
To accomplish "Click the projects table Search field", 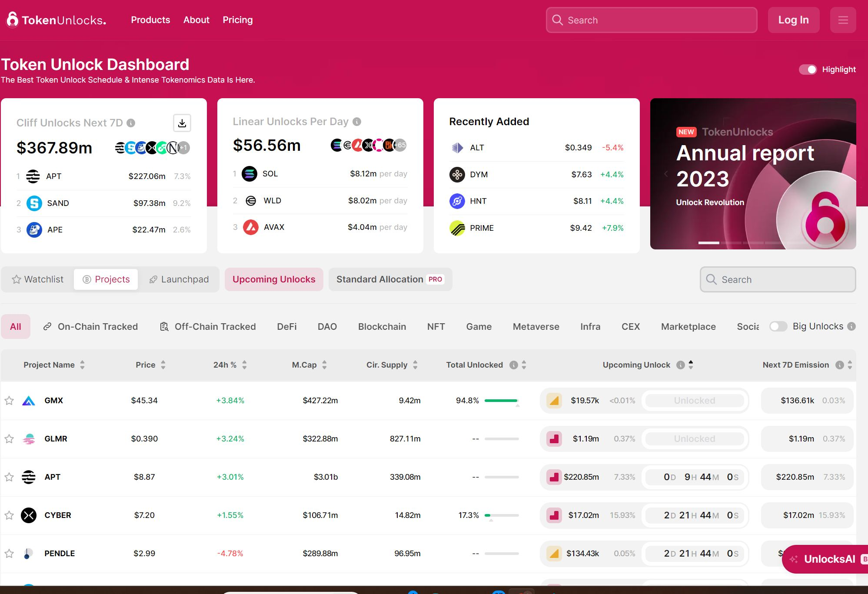I will [778, 279].
